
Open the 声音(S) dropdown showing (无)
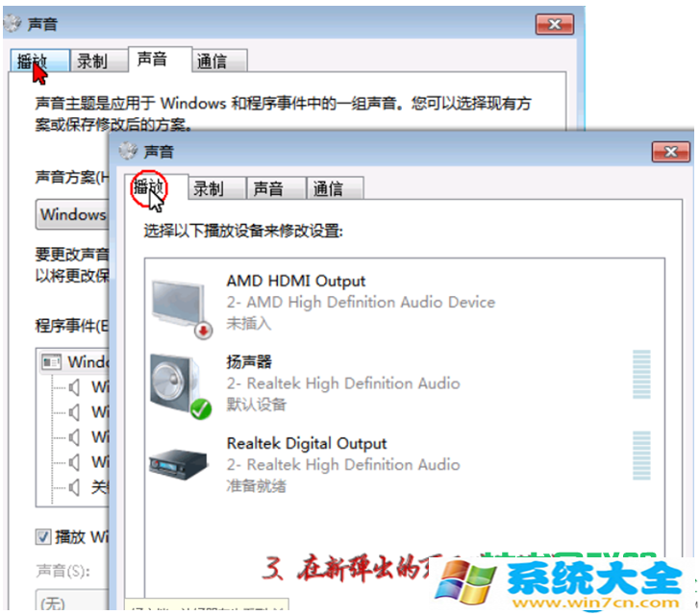pos(72,601)
